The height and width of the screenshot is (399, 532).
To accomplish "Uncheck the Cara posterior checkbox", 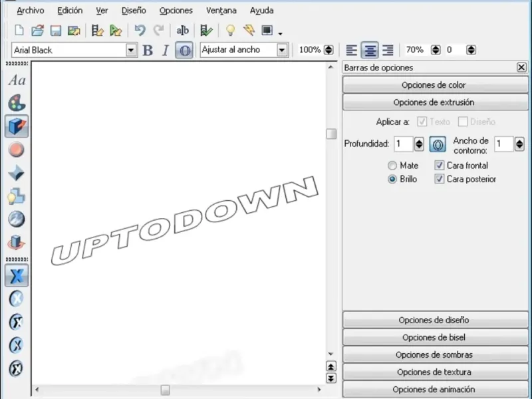I will point(440,179).
